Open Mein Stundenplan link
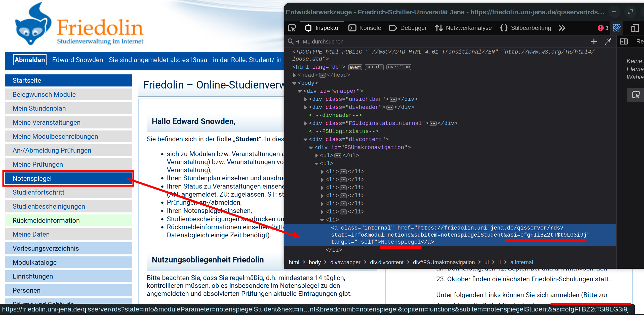 point(68,108)
